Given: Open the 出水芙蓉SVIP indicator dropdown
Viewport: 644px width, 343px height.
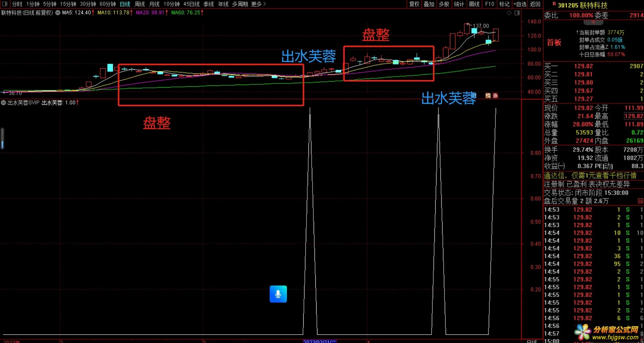Looking at the screenshot, I should pyautogui.click(x=3, y=103).
